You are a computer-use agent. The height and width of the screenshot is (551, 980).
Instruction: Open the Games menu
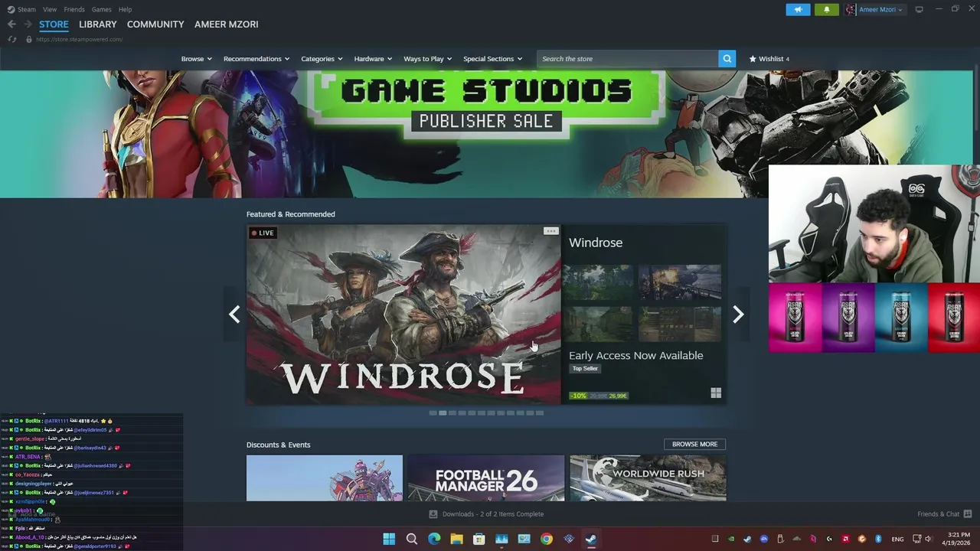(x=102, y=9)
